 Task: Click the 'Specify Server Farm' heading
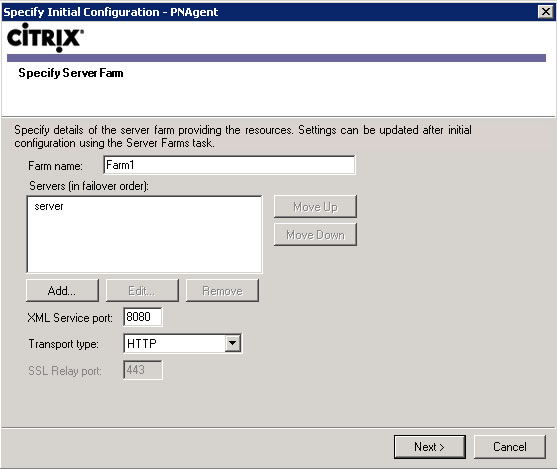coord(71,73)
